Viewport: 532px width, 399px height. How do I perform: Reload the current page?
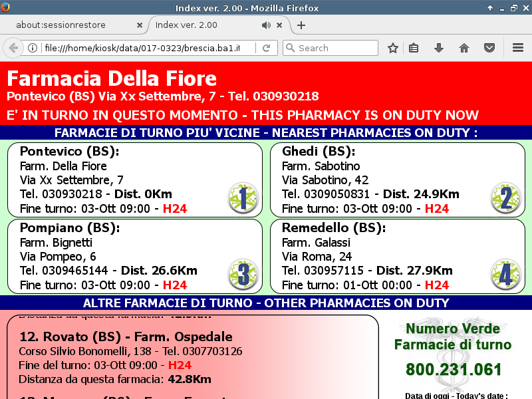pyautogui.click(x=266, y=48)
